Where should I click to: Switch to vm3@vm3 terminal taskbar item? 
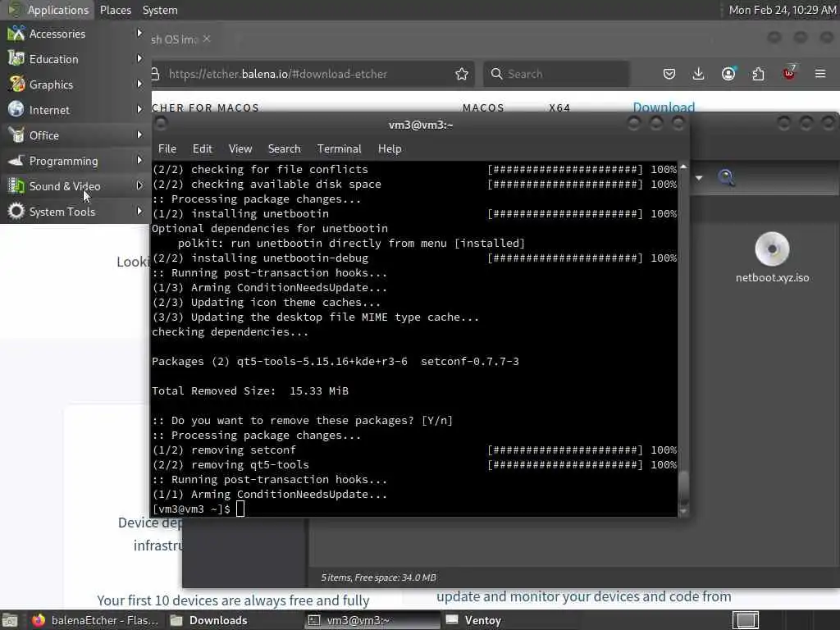coord(373,620)
